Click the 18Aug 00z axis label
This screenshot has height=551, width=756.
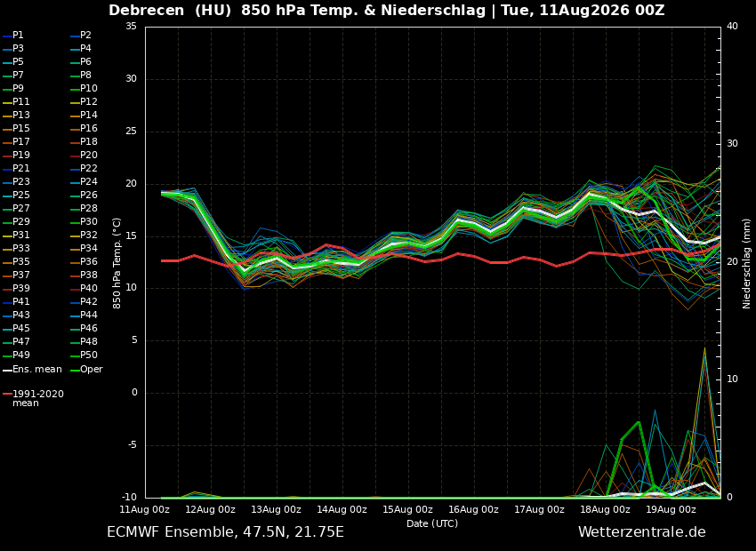tap(605, 509)
